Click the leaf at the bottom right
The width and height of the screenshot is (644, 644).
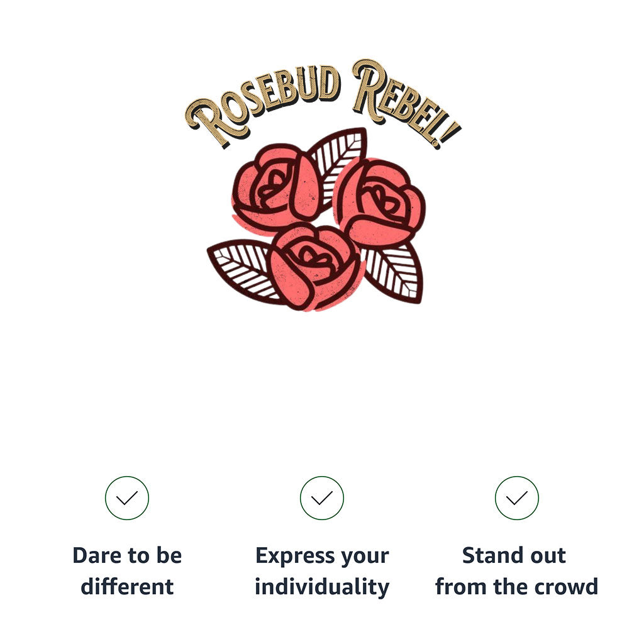coord(394,272)
